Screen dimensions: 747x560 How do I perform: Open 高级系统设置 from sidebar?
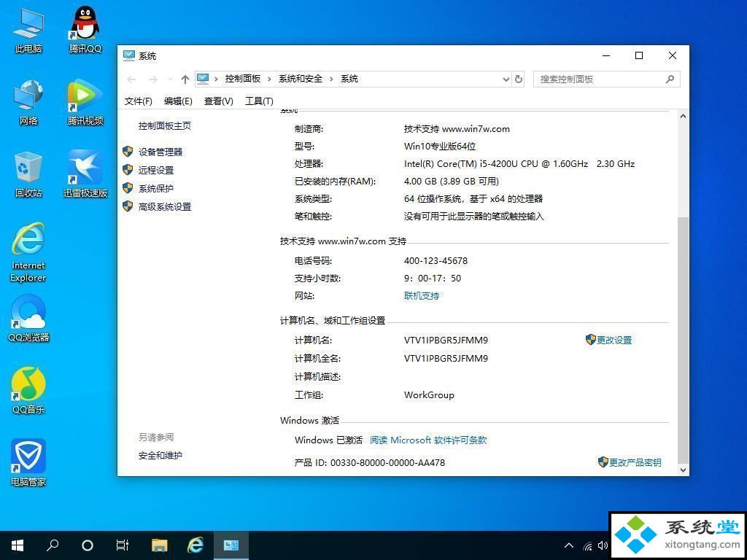[165, 206]
